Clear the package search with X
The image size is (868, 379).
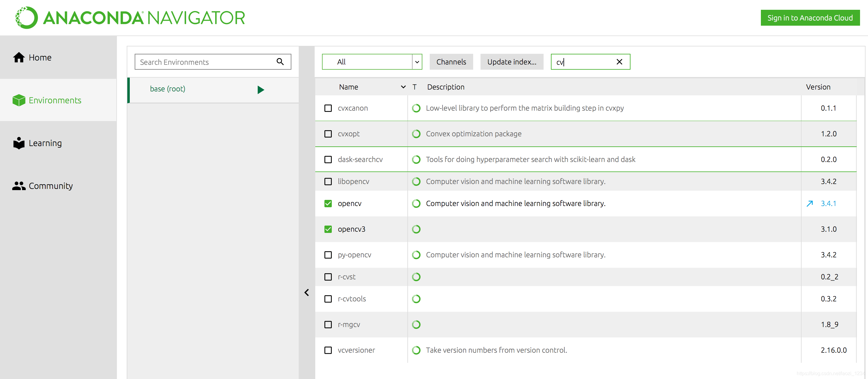(x=619, y=62)
